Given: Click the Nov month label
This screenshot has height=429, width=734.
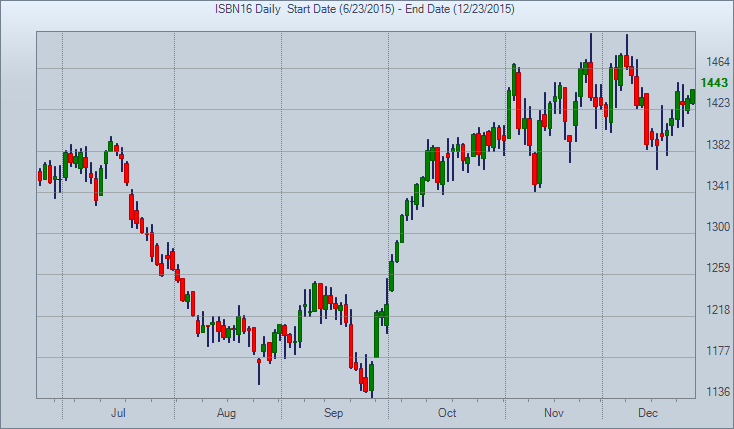Looking at the screenshot, I should pos(554,413).
